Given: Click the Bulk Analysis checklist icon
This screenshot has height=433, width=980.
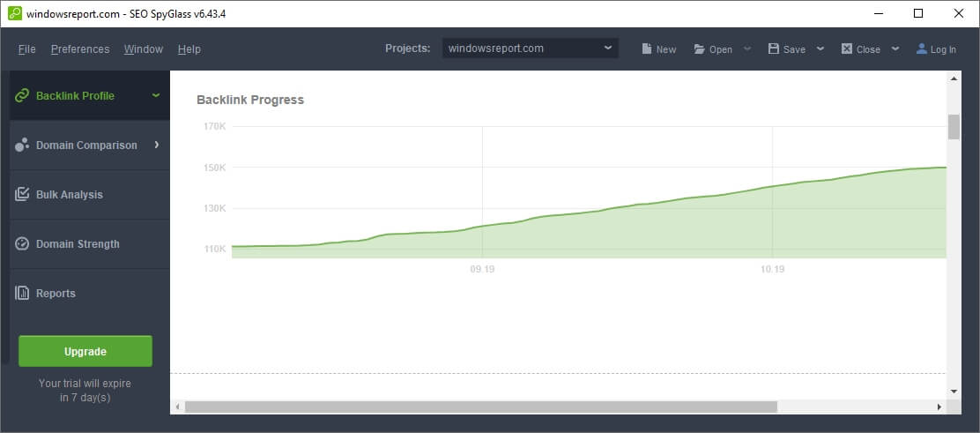Looking at the screenshot, I should point(22,194).
